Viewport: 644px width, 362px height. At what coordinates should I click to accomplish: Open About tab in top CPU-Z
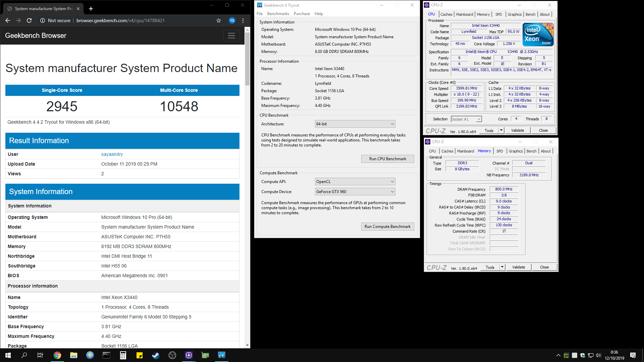pos(545,14)
